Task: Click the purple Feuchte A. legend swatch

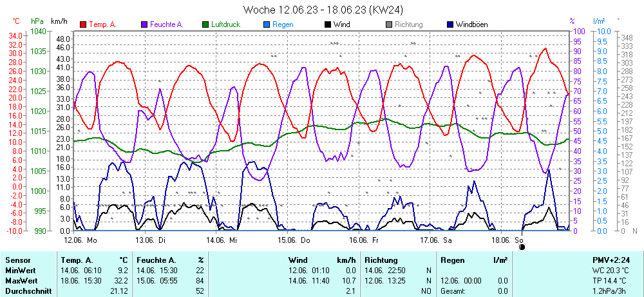Action: (144, 24)
